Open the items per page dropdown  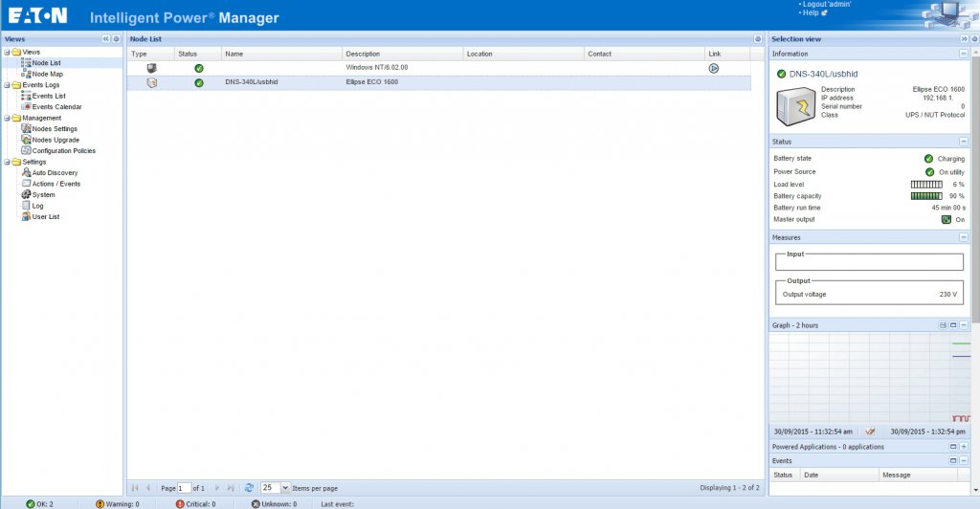284,488
